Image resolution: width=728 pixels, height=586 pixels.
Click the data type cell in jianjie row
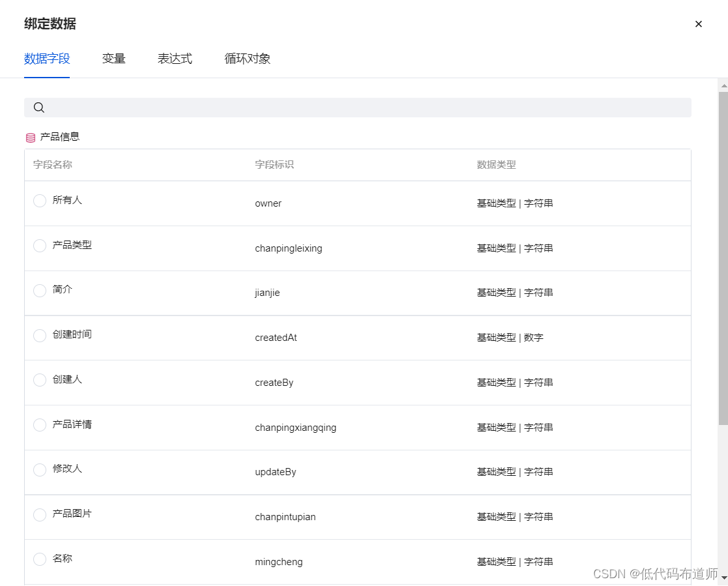[515, 293]
